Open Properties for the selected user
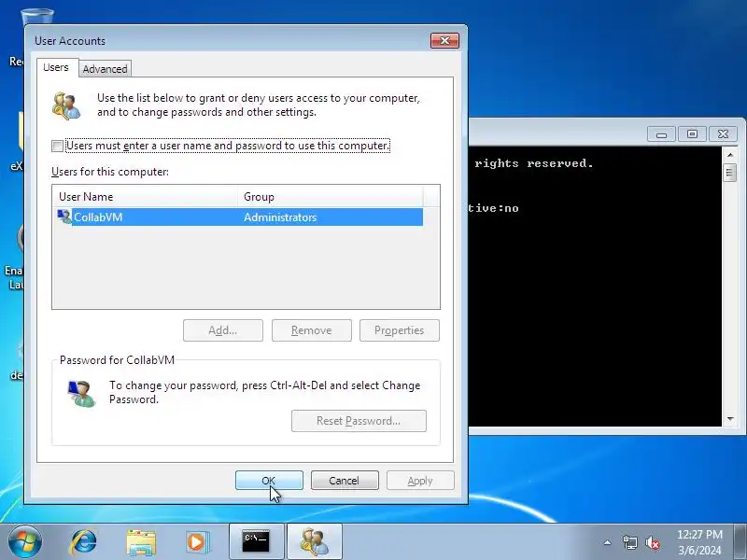Viewport: 747px width, 560px height. [400, 330]
